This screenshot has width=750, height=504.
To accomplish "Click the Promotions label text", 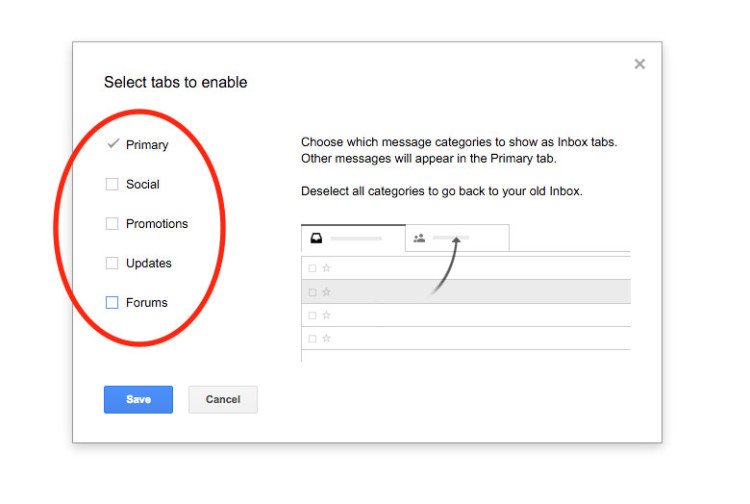I will click(x=157, y=223).
